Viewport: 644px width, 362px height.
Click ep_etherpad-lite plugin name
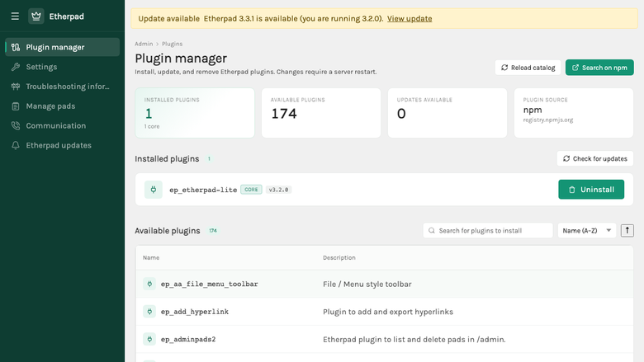(203, 190)
